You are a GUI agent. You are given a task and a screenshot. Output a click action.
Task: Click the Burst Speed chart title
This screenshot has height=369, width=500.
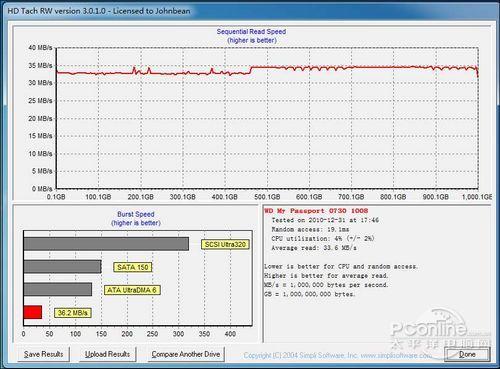point(136,214)
